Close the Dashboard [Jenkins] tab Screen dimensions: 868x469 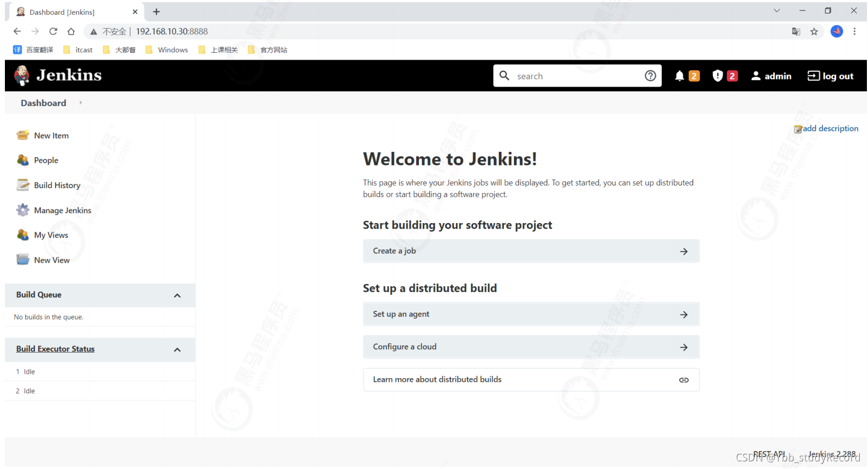135,11
